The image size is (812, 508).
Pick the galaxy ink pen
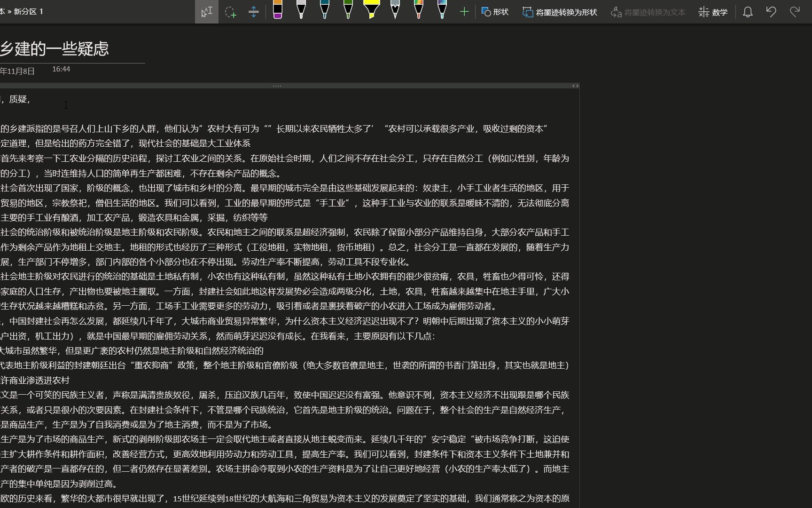442,10
